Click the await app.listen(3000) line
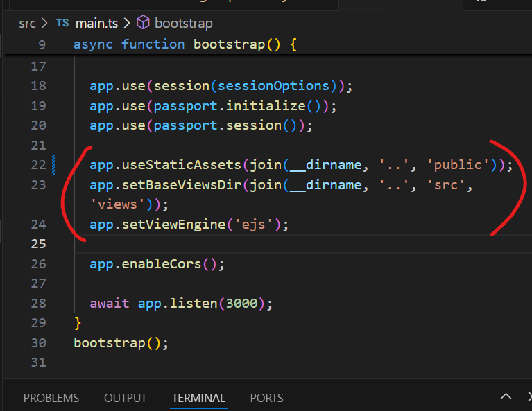This screenshot has width=532, height=411. tap(181, 303)
